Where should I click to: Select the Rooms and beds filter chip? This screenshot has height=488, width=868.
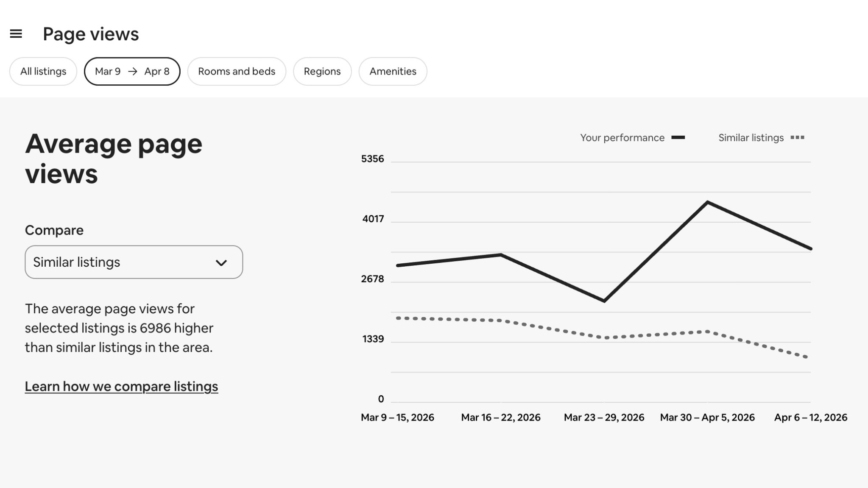point(237,71)
